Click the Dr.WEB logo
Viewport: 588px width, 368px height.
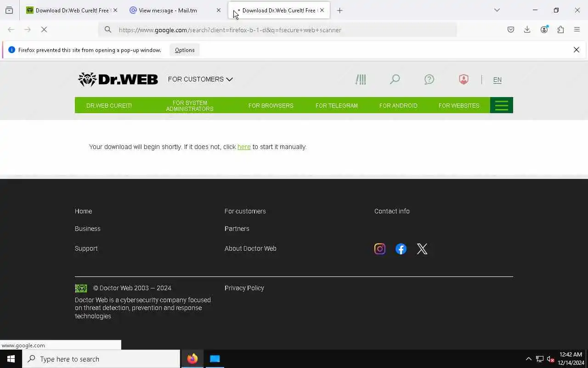pos(118,79)
